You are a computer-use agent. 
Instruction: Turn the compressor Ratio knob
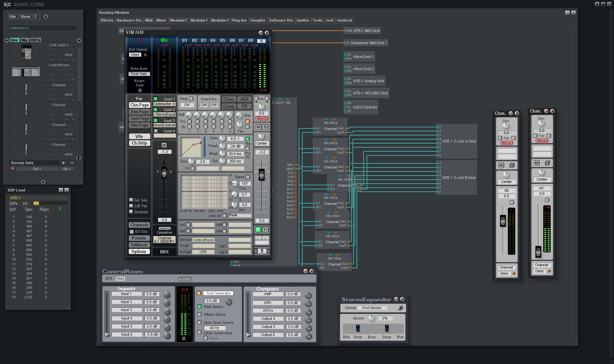[x=222, y=139]
